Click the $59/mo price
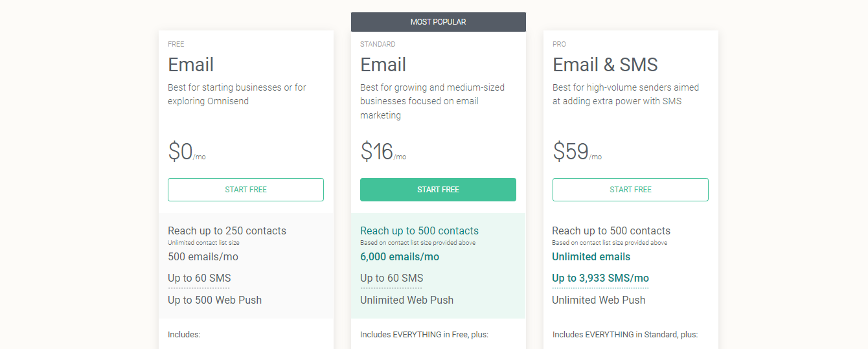 click(x=577, y=152)
